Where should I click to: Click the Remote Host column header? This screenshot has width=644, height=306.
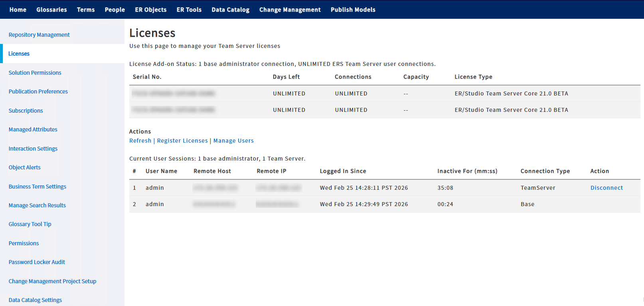212,171
